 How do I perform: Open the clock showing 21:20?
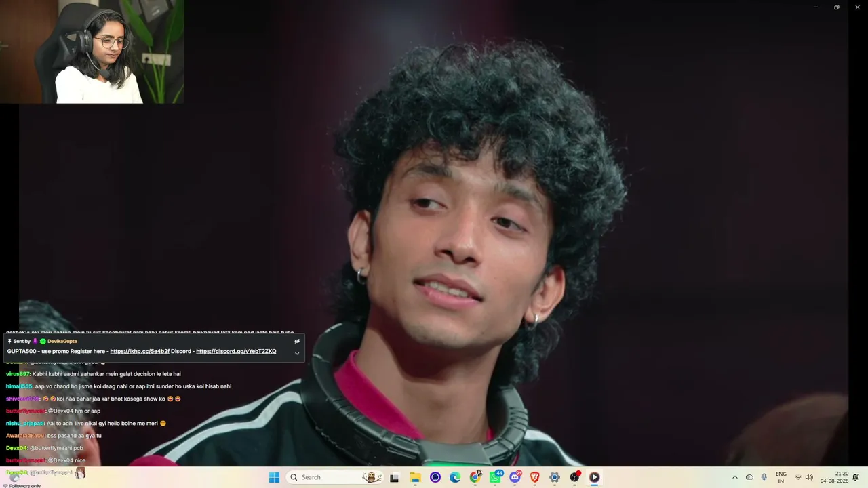[x=835, y=477]
